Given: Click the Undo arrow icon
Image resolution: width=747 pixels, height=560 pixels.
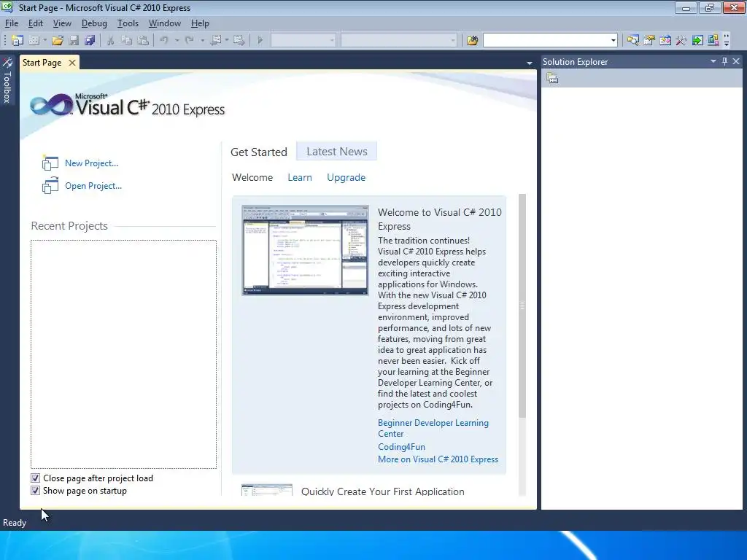Looking at the screenshot, I should (164, 41).
